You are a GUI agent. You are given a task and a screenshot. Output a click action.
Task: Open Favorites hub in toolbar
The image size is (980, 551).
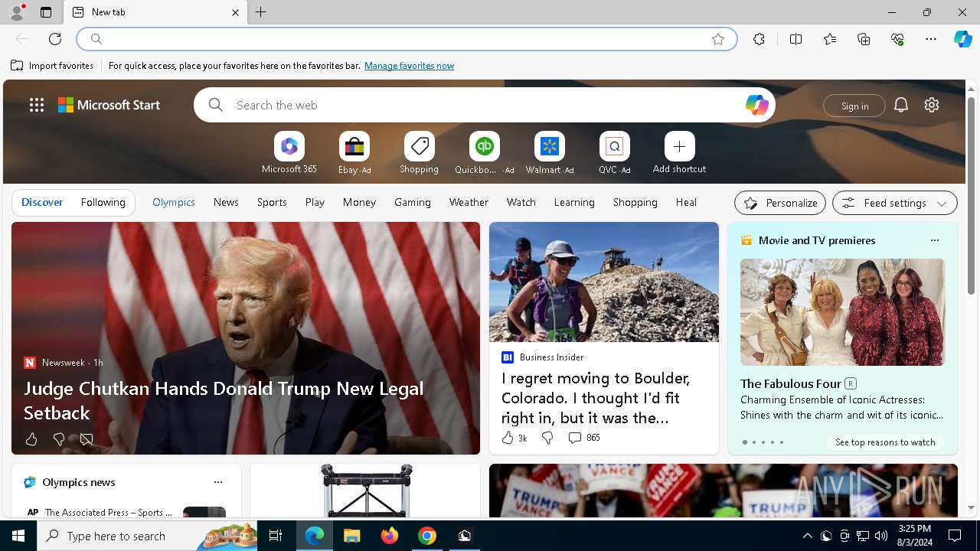click(x=830, y=39)
